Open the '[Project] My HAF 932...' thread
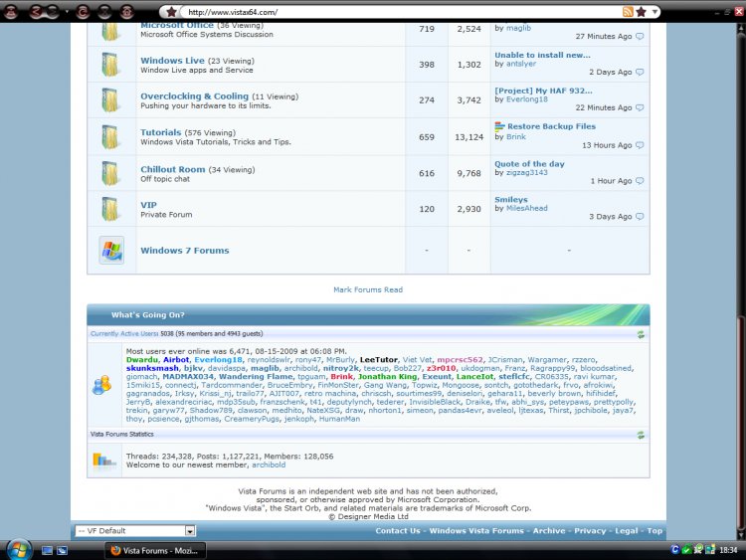 click(543, 91)
